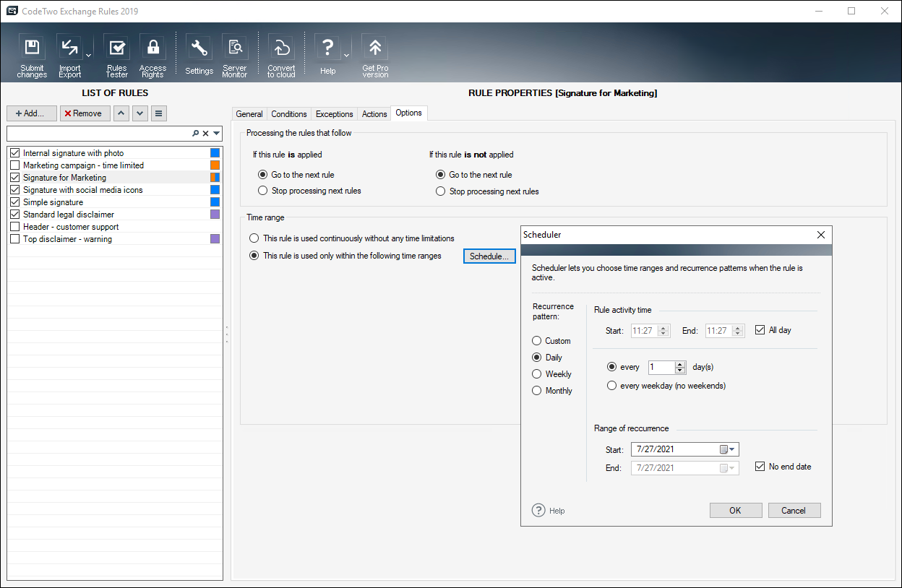902x588 pixels.
Task: Toggle the Signature for Marketing checkbox
Action: (x=14, y=178)
